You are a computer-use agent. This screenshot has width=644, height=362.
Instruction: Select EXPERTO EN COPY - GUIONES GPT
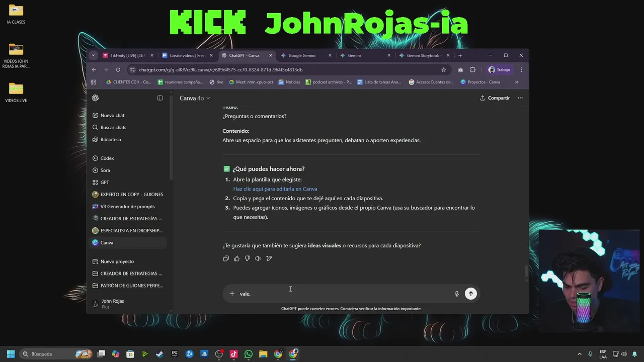tap(128, 195)
